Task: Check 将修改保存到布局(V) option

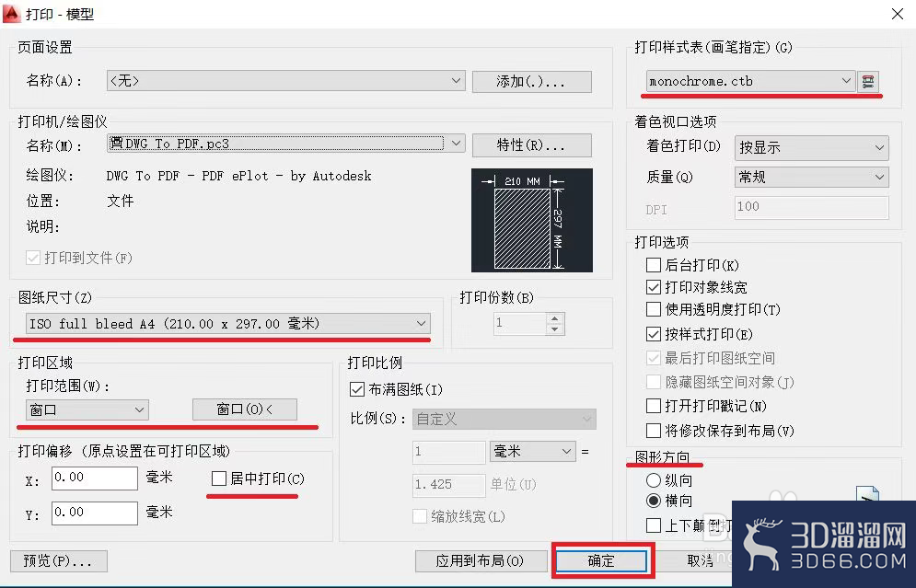Action: point(653,431)
